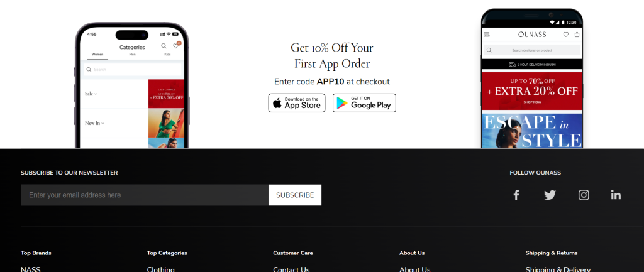The height and width of the screenshot is (272, 644).
Task: Click shopping bag icon in right phone
Action: [577, 35]
